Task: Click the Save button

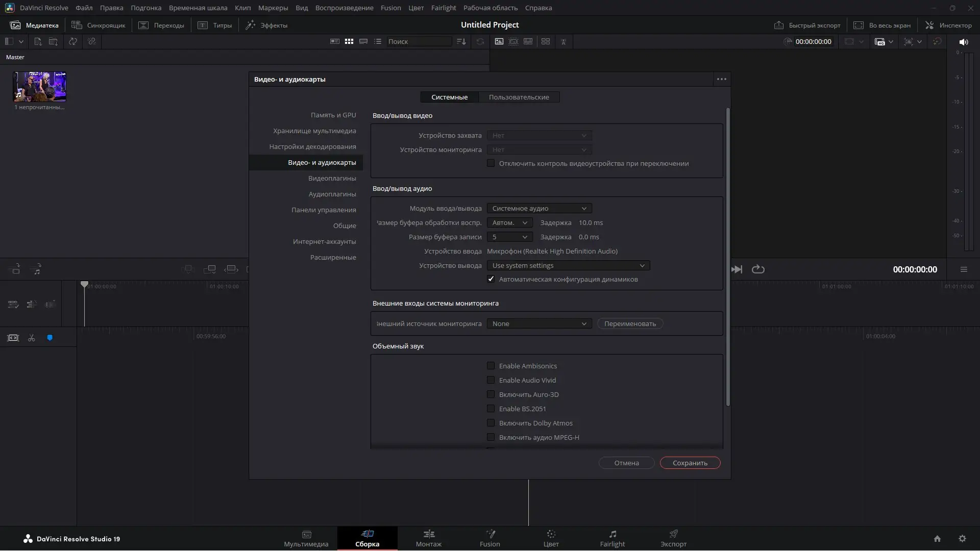Action: 690,463
